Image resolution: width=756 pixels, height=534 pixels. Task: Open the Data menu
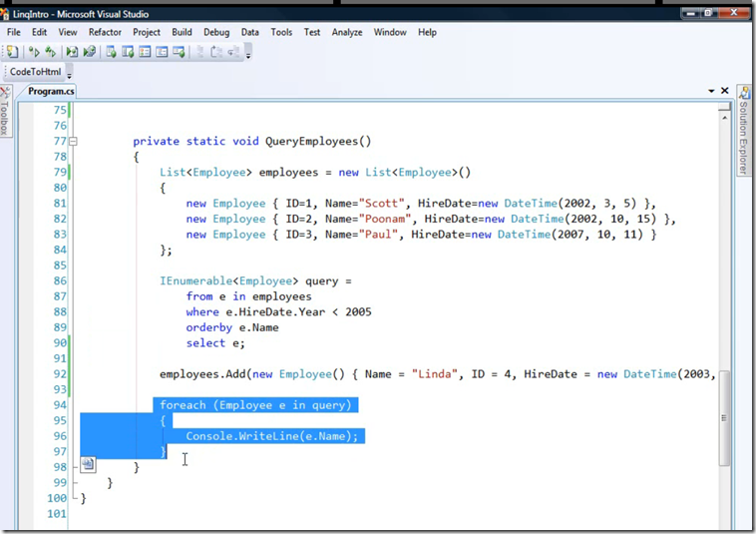[249, 32]
